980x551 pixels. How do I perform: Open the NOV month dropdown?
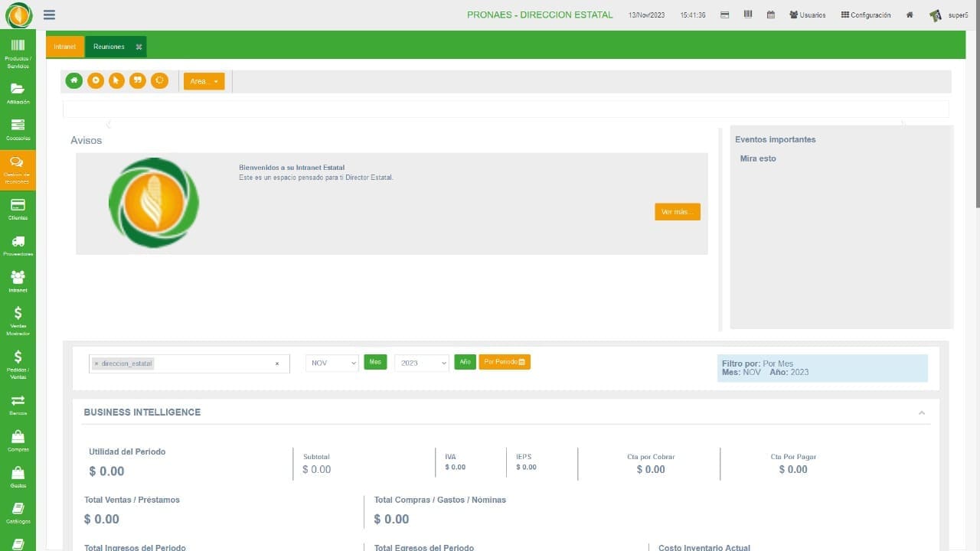(332, 363)
